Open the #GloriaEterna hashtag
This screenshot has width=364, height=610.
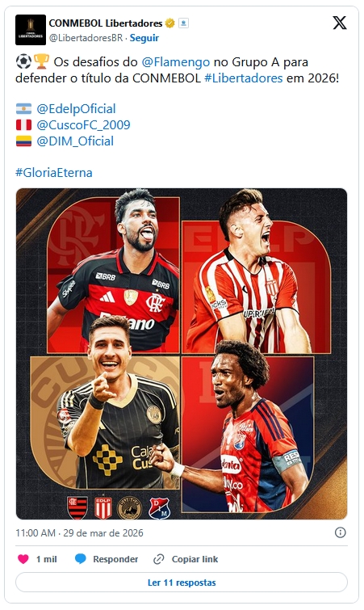pos(54,172)
